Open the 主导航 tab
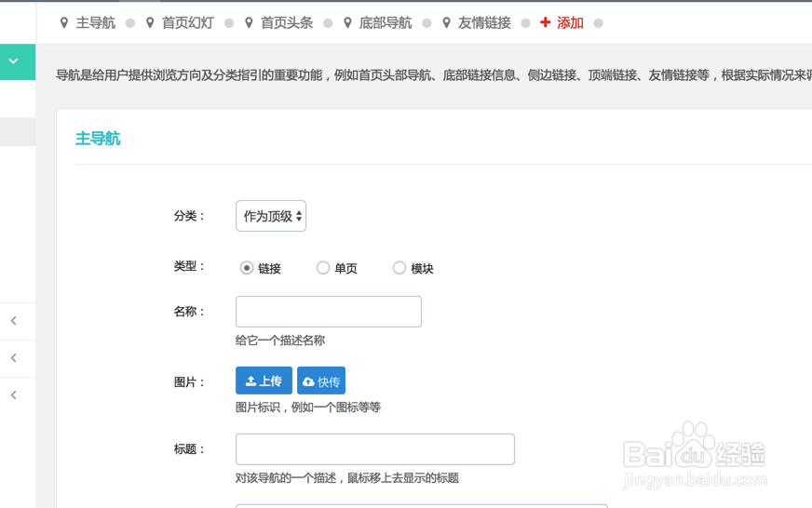Viewport: 812px width, 508px height. [95, 22]
